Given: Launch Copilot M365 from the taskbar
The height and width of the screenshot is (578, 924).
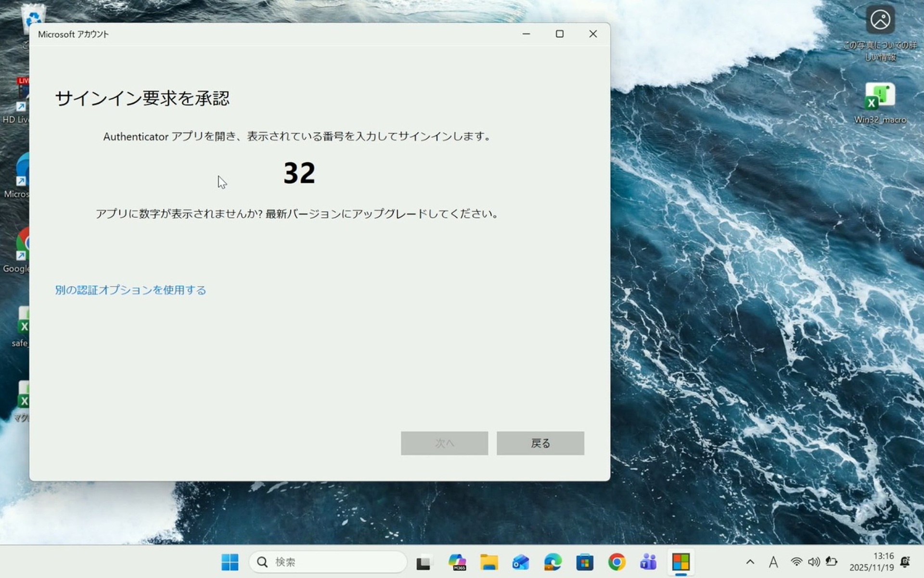Looking at the screenshot, I should 457,562.
